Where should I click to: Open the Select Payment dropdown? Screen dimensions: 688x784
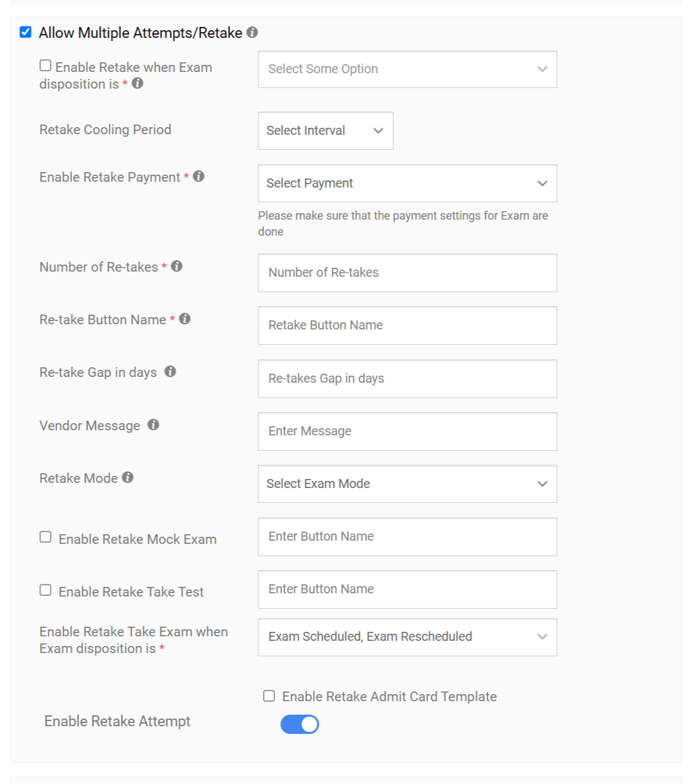pyautogui.click(x=407, y=184)
